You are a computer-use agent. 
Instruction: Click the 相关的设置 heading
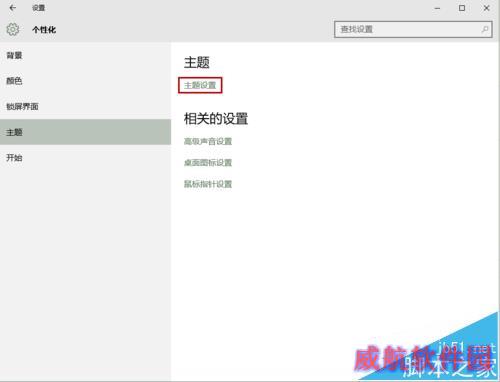(216, 118)
